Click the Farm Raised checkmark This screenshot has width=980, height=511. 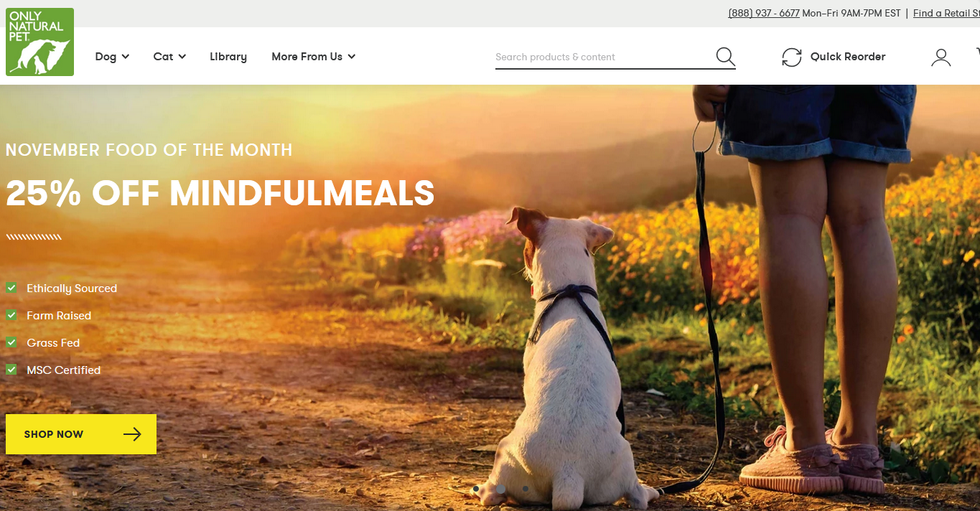(11, 315)
